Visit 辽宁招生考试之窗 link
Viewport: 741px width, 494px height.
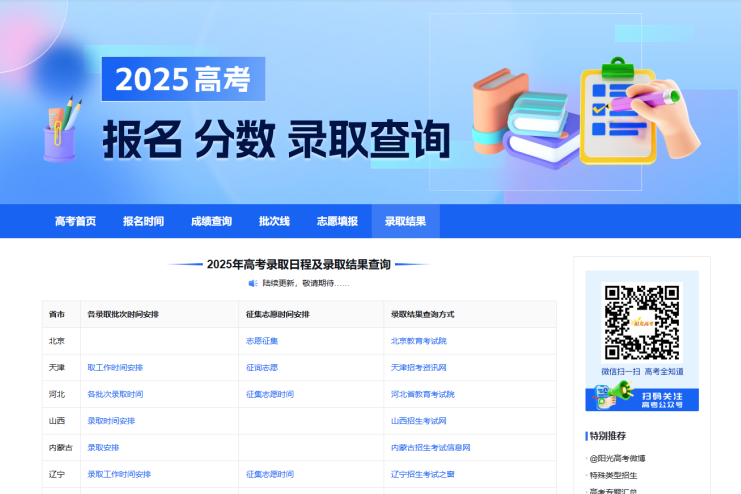tap(422, 474)
